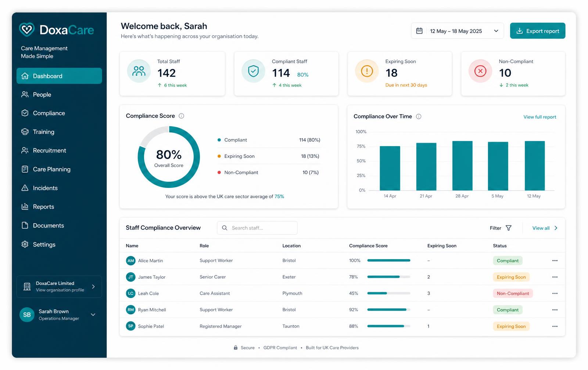Click Alice Martin's 100% progress bar

(389, 261)
